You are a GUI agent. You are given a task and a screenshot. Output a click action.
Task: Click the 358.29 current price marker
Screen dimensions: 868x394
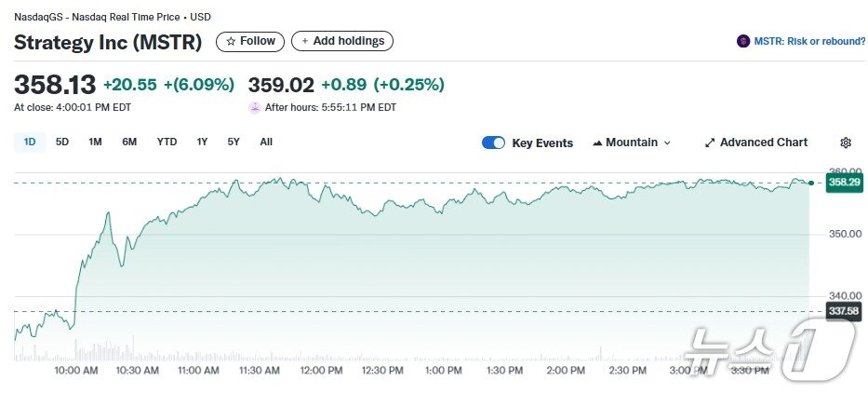click(x=844, y=183)
